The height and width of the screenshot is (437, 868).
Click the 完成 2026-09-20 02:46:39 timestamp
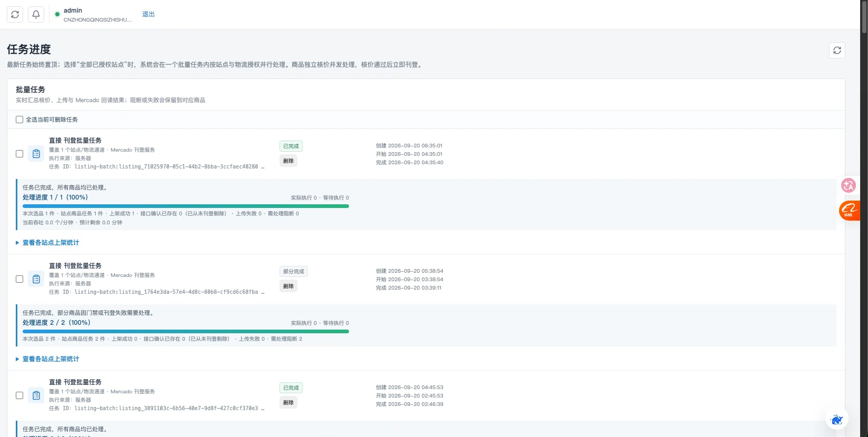coord(410,404)
